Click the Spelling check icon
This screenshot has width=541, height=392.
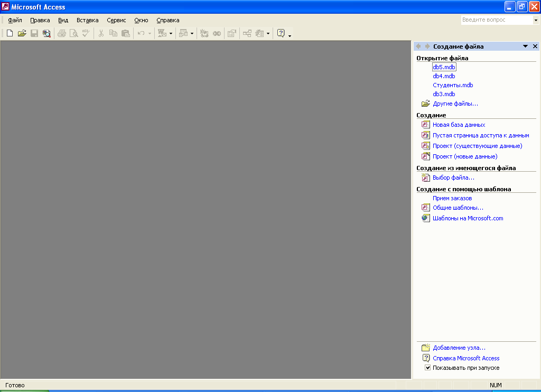[x=86, y=33]
